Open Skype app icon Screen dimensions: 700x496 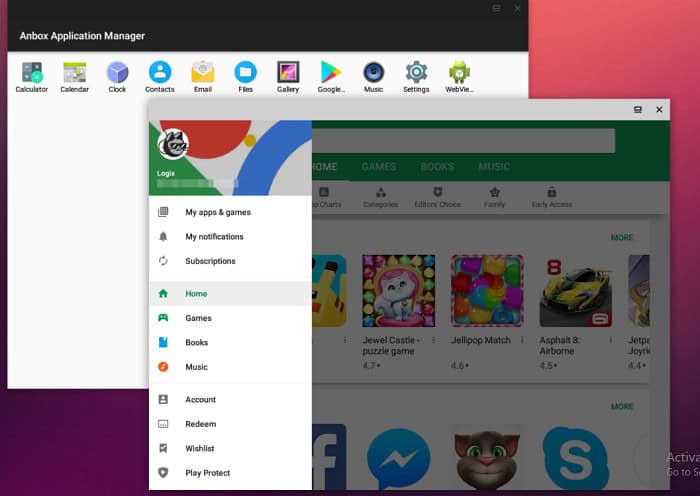(x=576, y=458)
